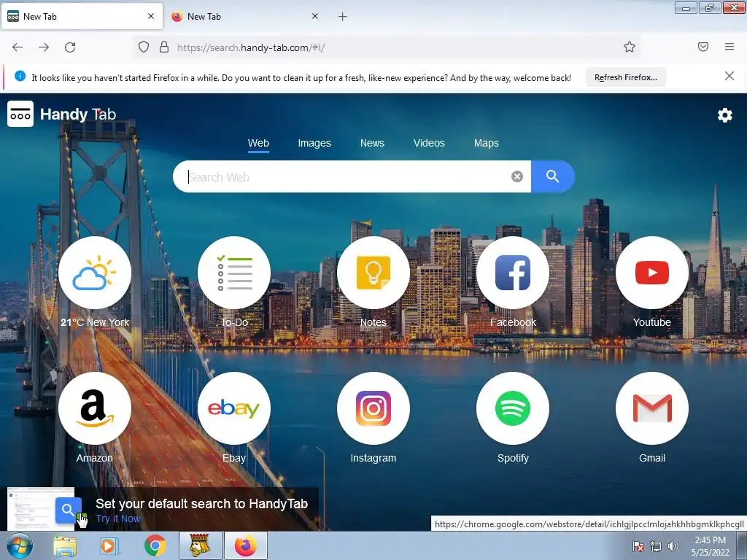Open the Ebay shortcut tile

click(x=234, y=408)
